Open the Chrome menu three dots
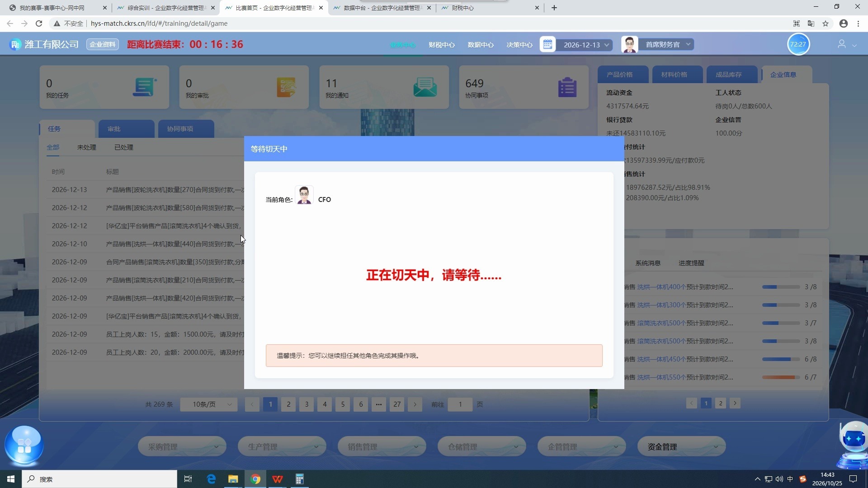This screenshot has width=868, height=488. point(858,23)
